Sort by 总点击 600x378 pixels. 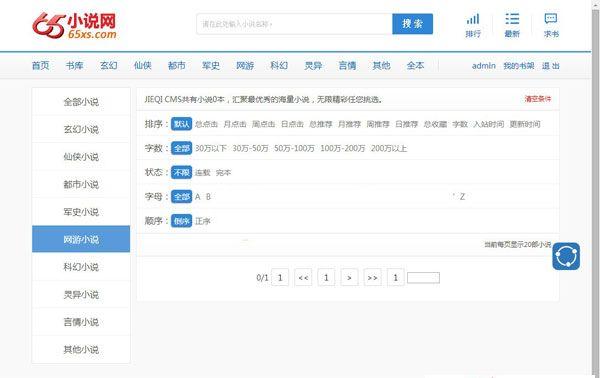click(206, 124)
